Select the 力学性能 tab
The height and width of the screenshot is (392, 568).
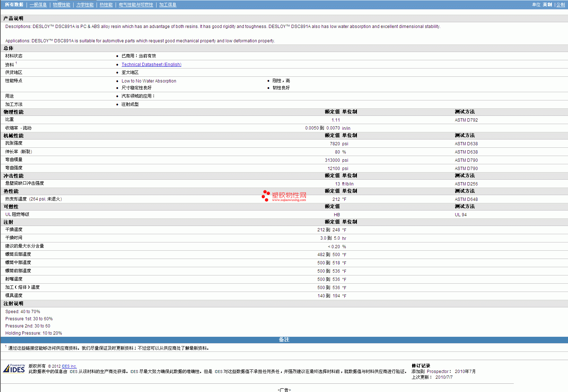[85, 5]
